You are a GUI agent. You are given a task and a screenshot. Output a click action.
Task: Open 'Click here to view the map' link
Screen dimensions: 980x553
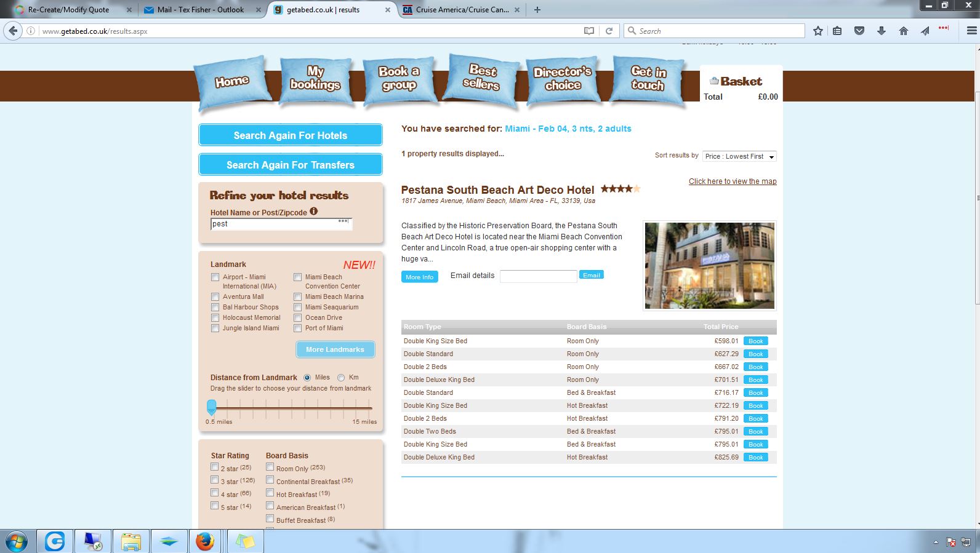click(x=733, y=181)
